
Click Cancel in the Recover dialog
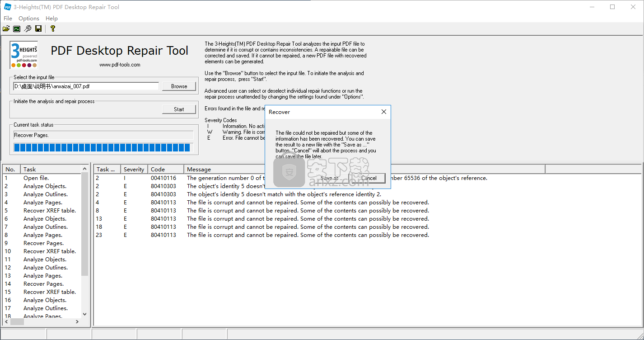(x=369, y=178)
